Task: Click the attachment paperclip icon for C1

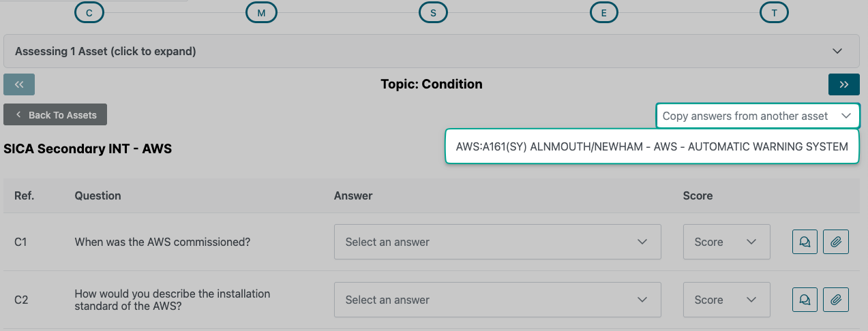Action: [x=836, y=242]
